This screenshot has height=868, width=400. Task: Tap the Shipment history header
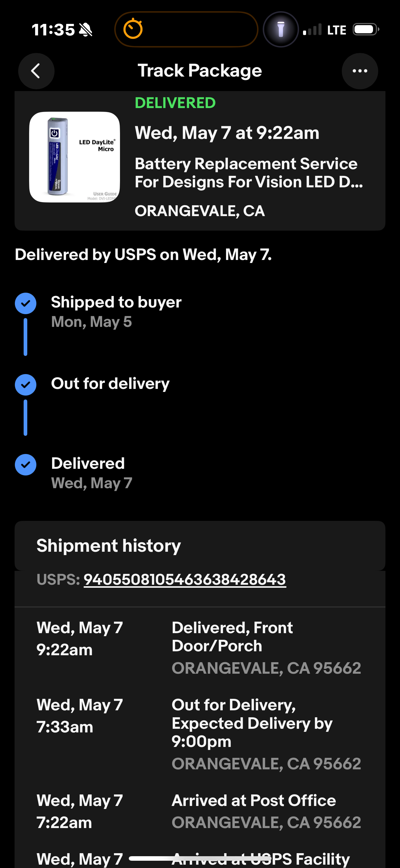pos(108,546)
